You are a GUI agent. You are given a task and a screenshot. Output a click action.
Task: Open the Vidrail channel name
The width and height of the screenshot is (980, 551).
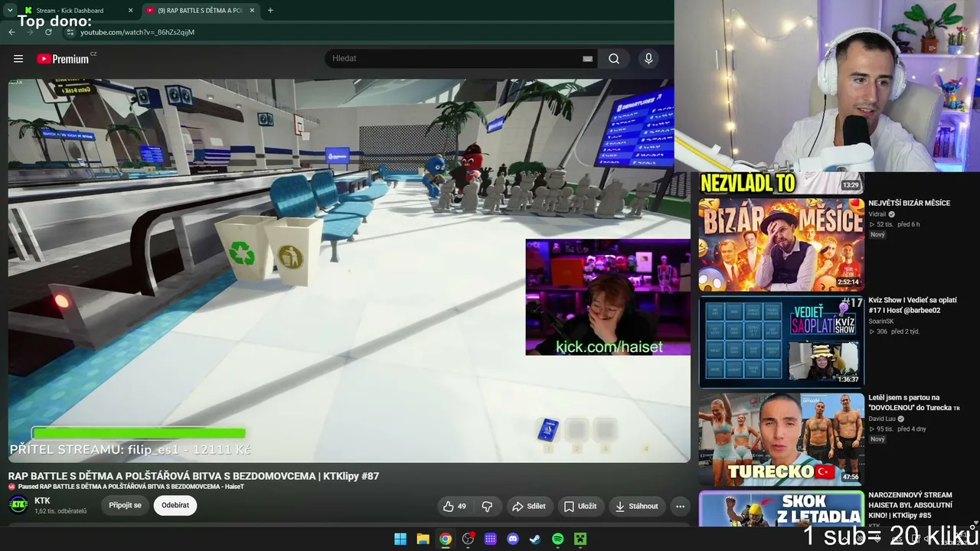(878, 214)
